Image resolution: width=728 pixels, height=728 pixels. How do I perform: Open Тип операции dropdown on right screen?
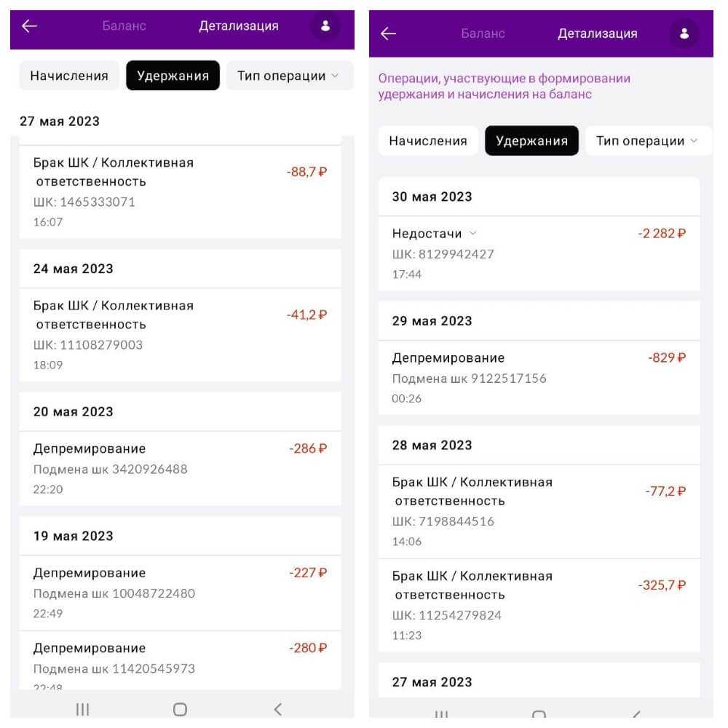tap(647, 141)
